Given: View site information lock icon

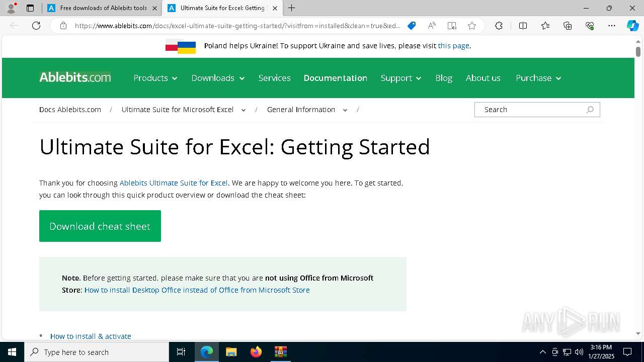Looking at the screenshot, I should 63,26.
